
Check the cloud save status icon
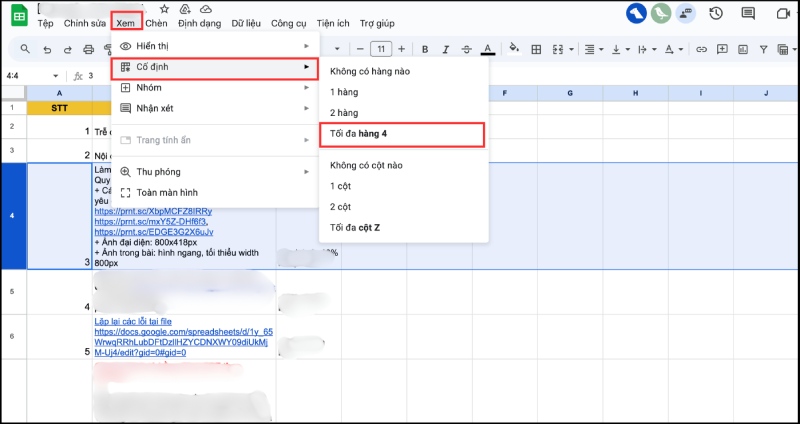206,9
